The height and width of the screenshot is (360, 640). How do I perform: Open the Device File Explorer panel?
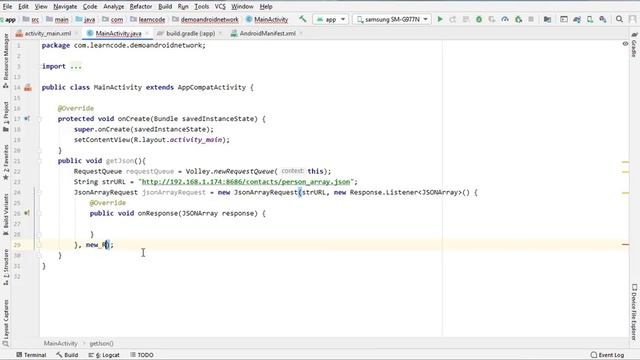tap(634, 312)
